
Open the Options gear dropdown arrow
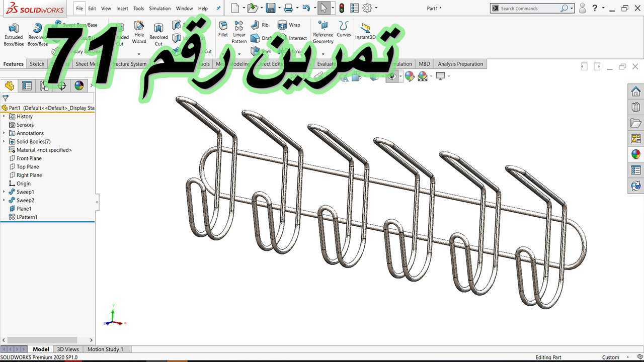tap(376, 8)
